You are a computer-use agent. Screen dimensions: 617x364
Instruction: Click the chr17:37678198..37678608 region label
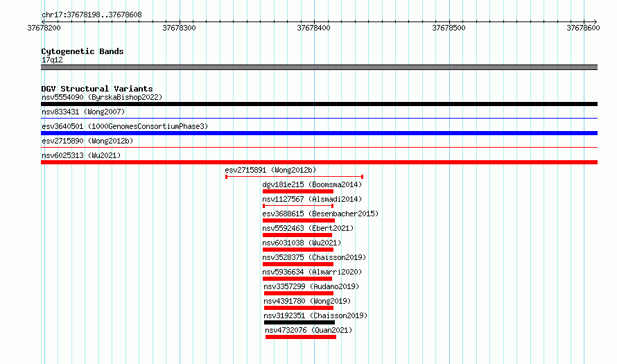92,15
